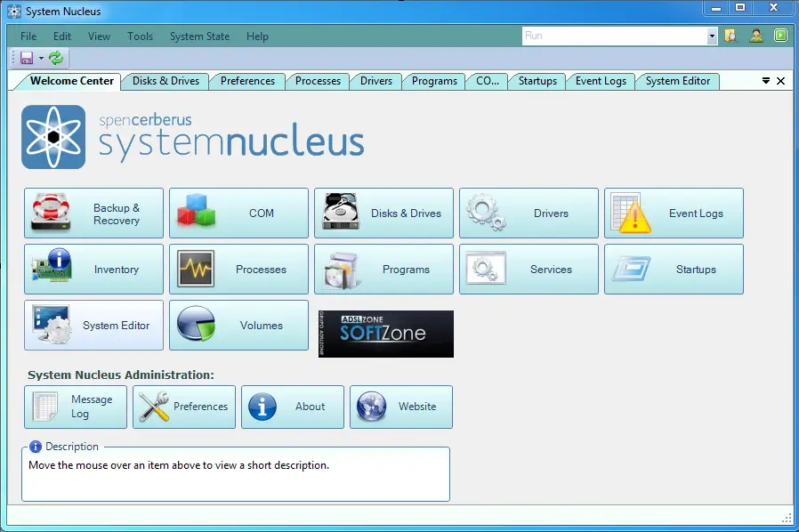Open the Event Logs tile
Image resolution: width=799 pixels, height=532 pixels.
click(674, 213)
